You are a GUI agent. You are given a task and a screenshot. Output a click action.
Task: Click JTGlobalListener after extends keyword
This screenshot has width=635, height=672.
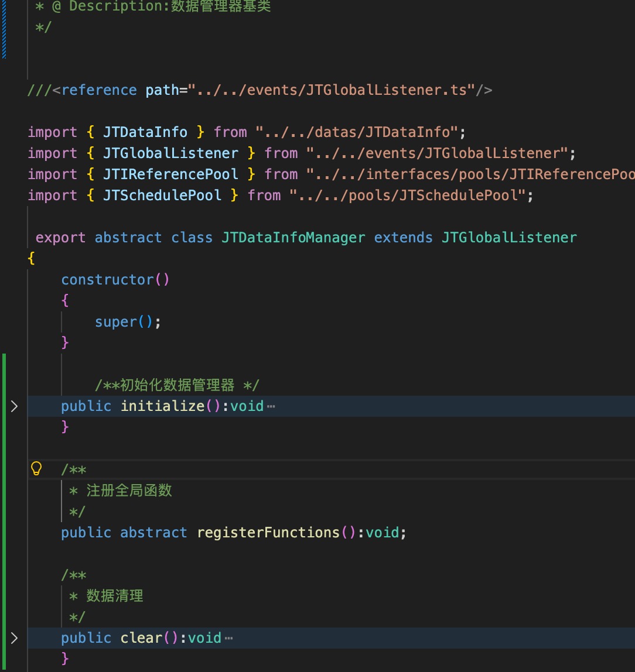tap(510, 238)
